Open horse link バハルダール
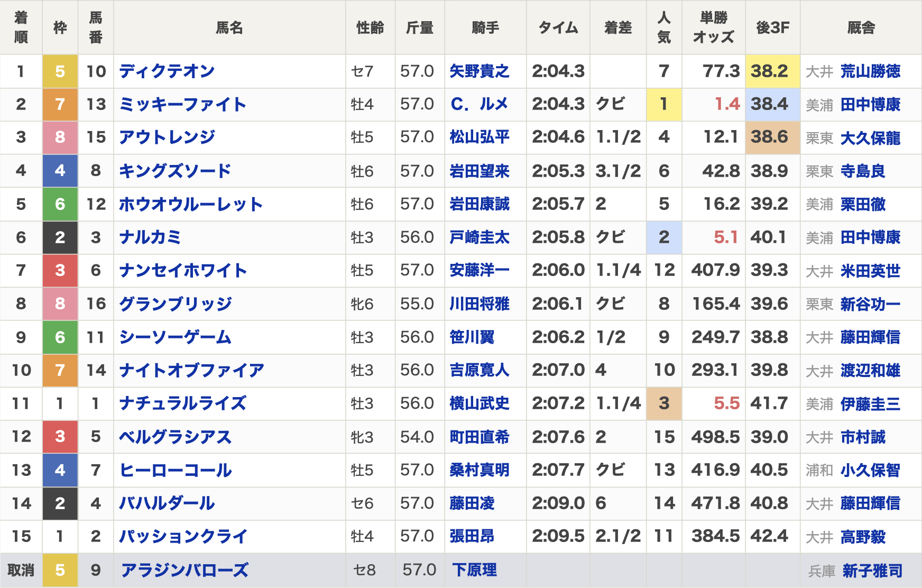Viewport: 922px width, 588px height. point(167,503)
